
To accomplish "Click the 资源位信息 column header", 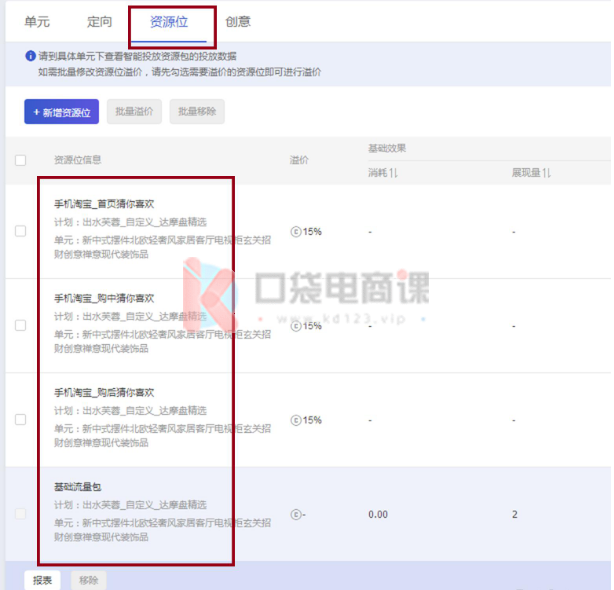I will point(78,160).
